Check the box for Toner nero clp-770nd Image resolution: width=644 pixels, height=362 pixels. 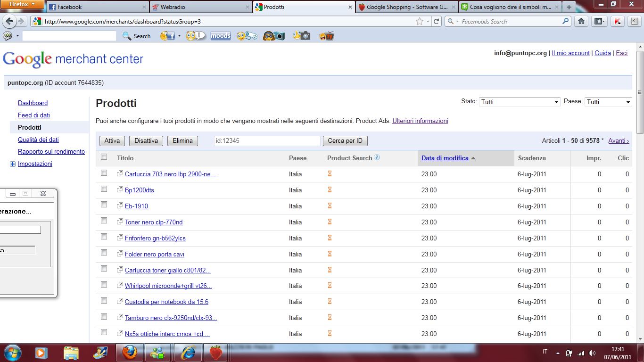(104, 221)
